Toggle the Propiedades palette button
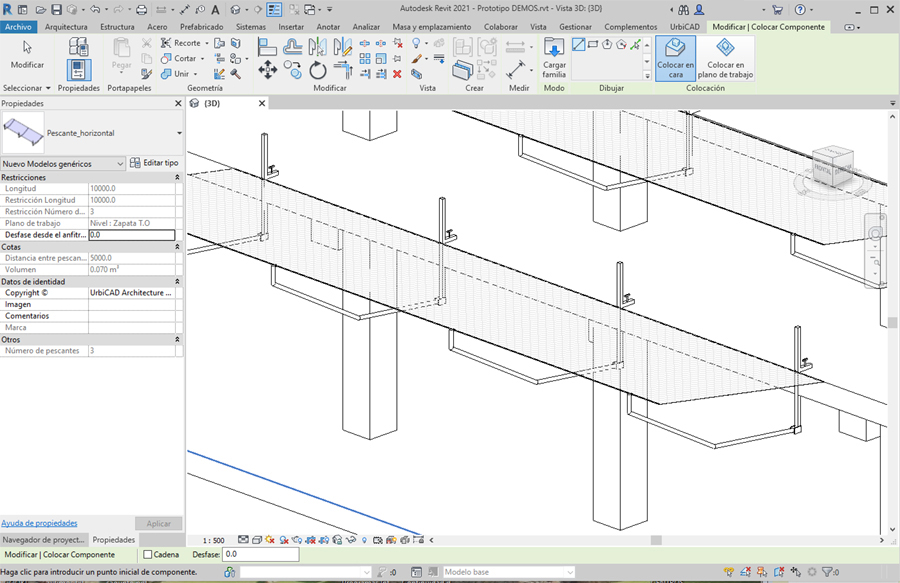 (79, 68)
